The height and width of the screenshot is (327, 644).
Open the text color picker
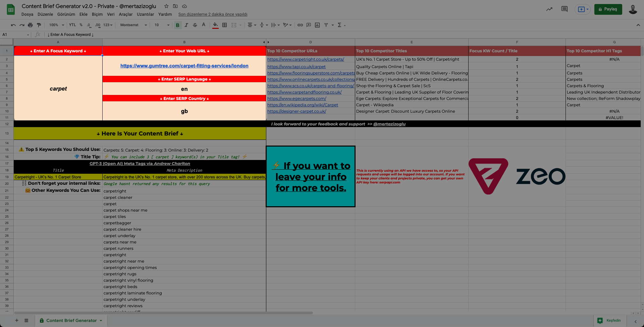pyautogui.click(x=204, y=25)
